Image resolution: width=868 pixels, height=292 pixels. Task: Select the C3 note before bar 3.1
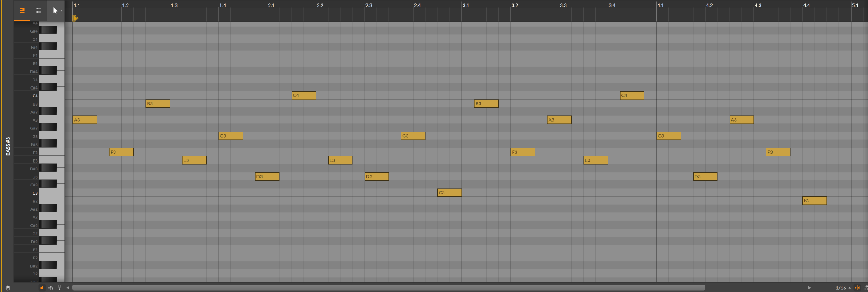click(x=449, y=192)
